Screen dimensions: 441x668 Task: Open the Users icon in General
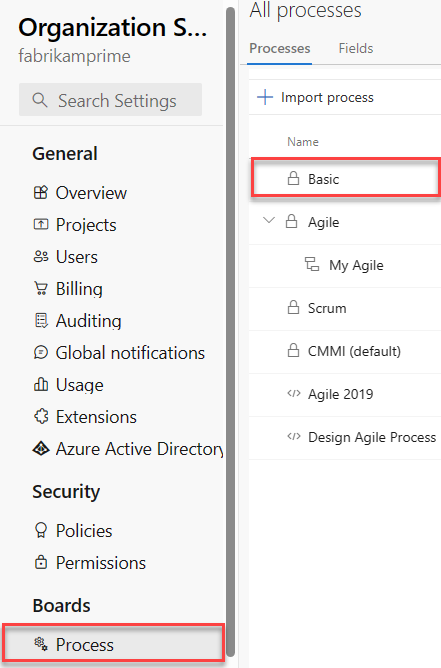tap(41, 256)
